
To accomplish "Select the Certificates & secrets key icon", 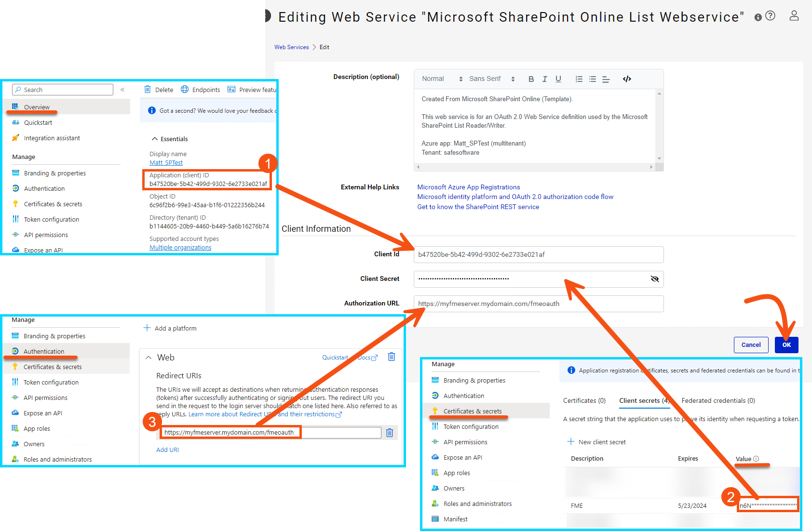I will point(435,411).
